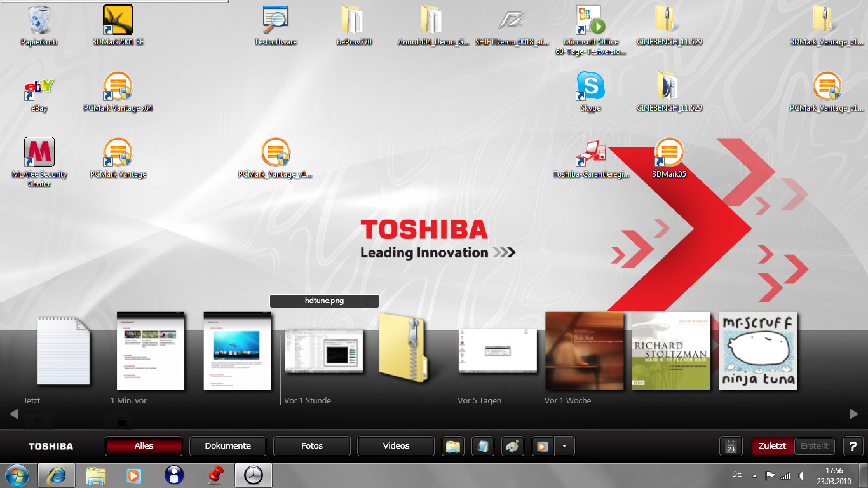The image size is (868, 488).
Task: Open the blank text document thumbnail
Action: pyautogui.click(x=63, y=351)
